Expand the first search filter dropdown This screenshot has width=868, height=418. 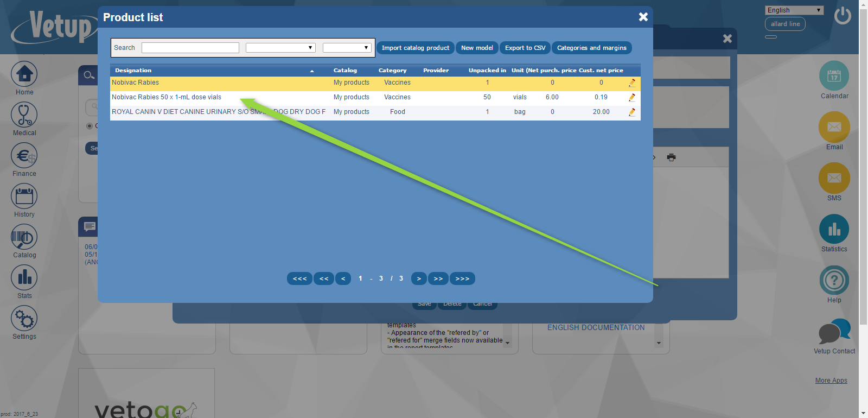tap(280, 48)
